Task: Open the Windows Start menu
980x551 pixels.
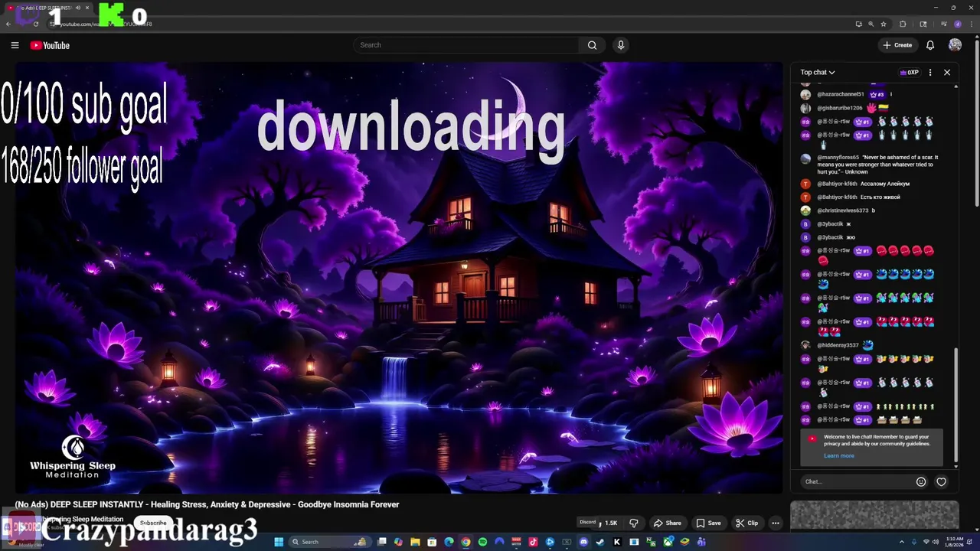Action: pos(279,542)
